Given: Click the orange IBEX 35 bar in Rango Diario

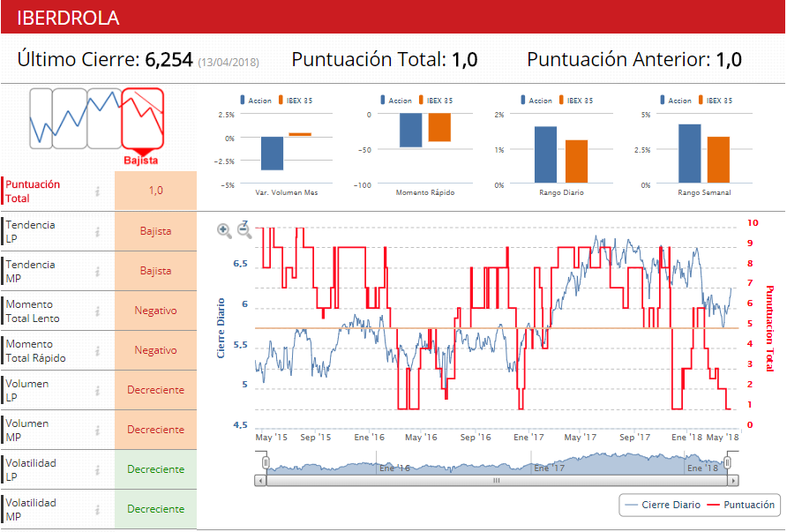Looking at the screenshot, I should tap(576, 161).
